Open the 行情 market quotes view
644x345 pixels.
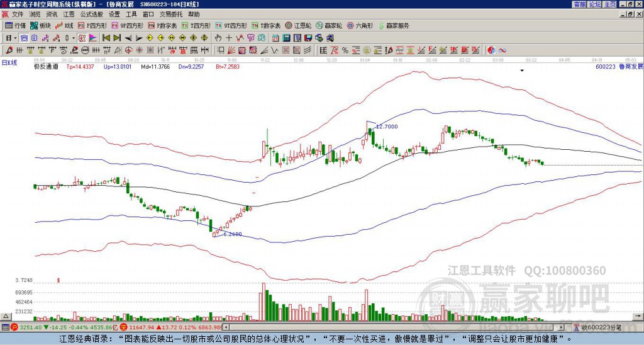(x=15, y=26)
